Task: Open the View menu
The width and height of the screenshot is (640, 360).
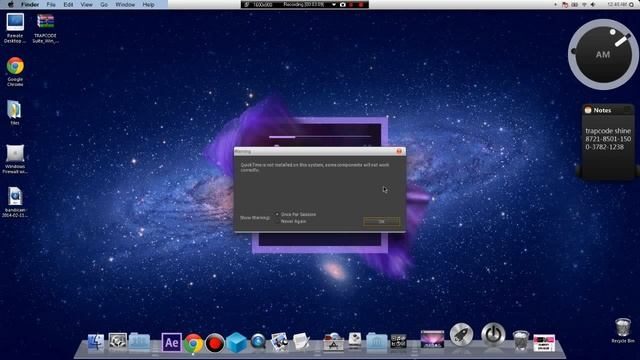Action: point(86,4)
